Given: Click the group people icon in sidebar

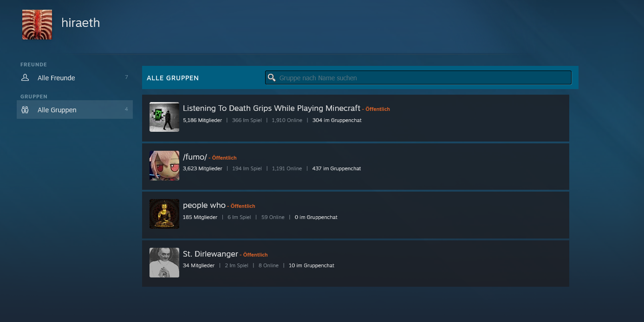Looking at the screenshot, I should pos(25,110).
